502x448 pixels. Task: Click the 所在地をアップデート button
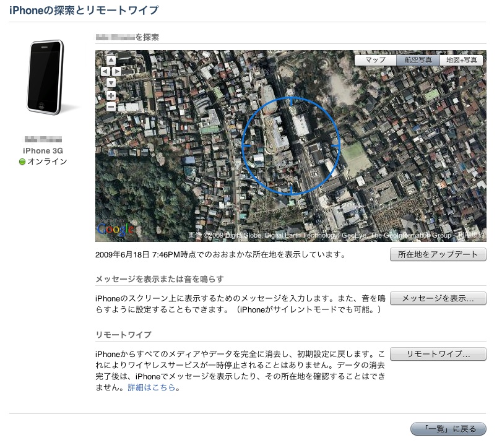click(x=438, y=254)
